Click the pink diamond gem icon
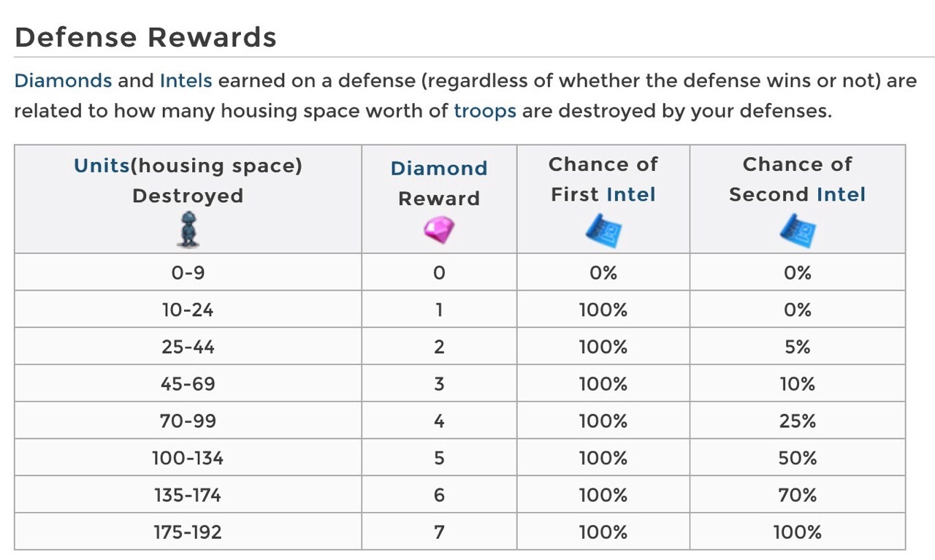Image resolution: width=935 pixels, height=560 pixels. point(439,231)
